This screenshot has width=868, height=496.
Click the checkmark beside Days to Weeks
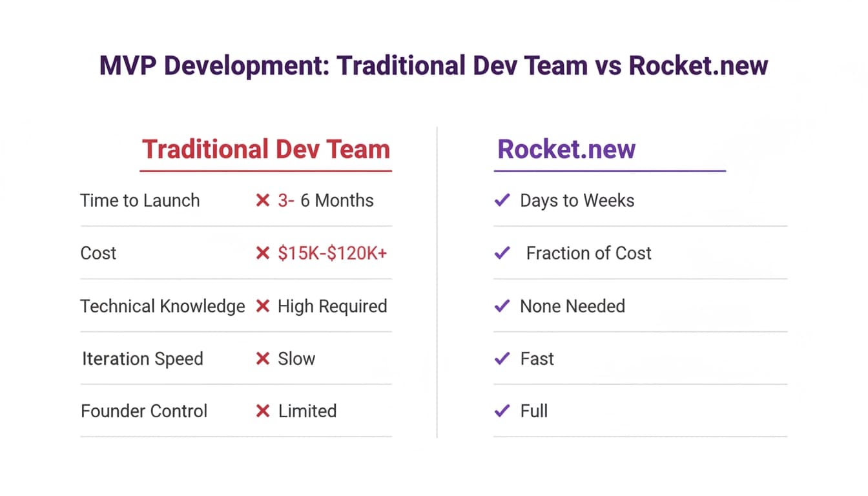pyautogui.click(x=502, y=201)
